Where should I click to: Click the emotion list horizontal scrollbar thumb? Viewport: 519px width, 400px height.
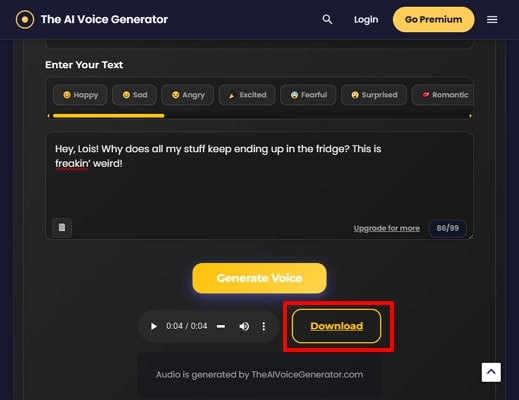[109, 116]
